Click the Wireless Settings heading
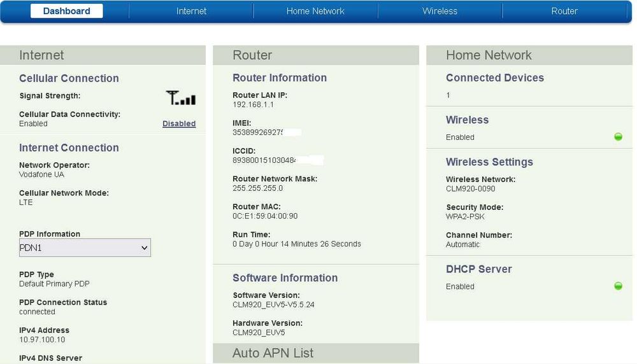This screenshot has width=637, height=364. click(x=489, y=162)
